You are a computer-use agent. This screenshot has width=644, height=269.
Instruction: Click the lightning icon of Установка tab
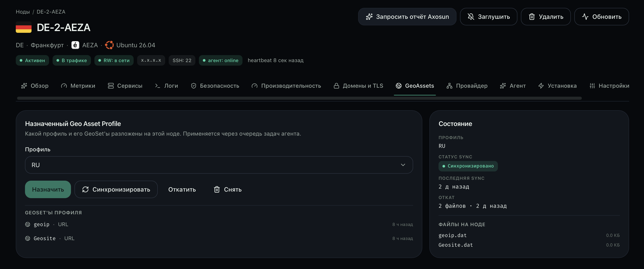pos(541,86)
